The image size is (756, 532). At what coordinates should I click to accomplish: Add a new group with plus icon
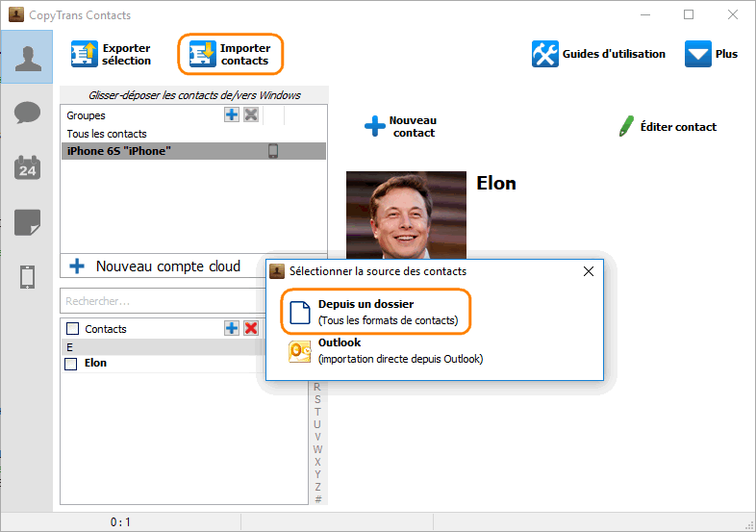[232, 114]
